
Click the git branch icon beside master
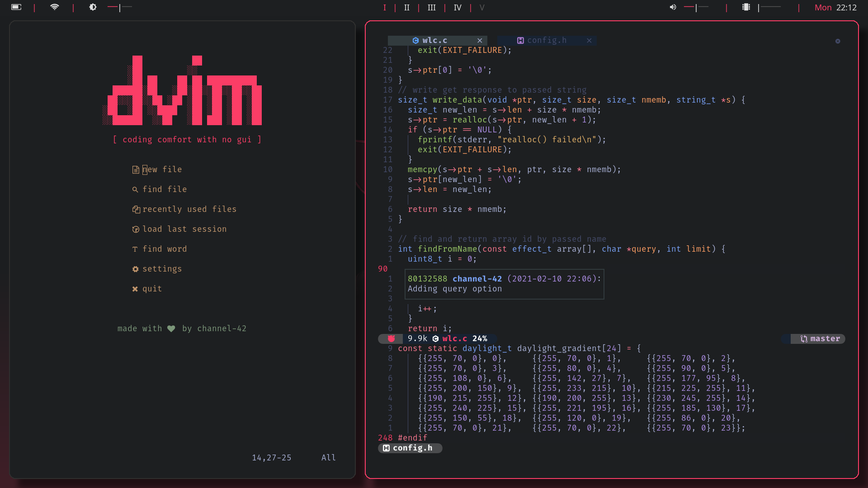[x=803, y=339]
